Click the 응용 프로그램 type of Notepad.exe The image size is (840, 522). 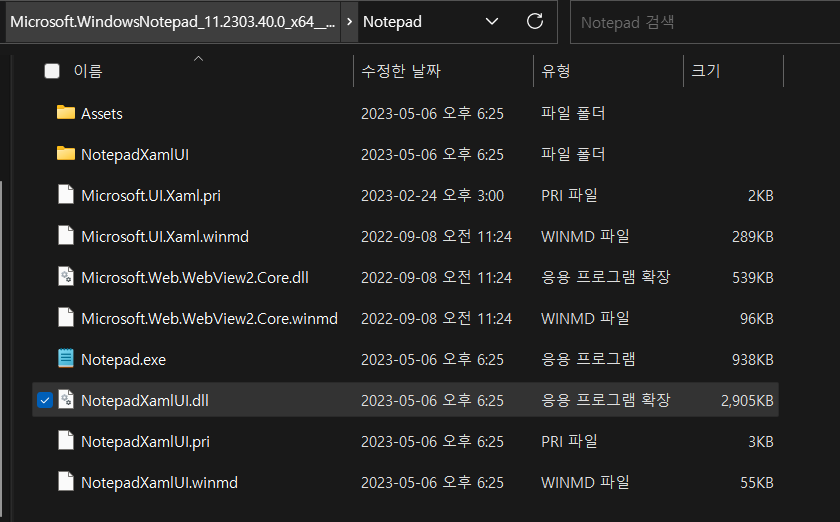pos(588,359)
